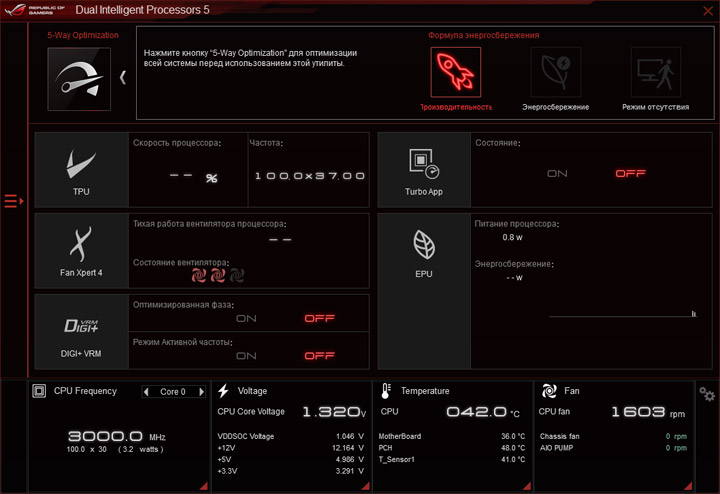Image resolution: width=720 pixels, height=494 pixels.
Task: Set Оптимизированная фаза to OFF
Action: click(320, 319)
